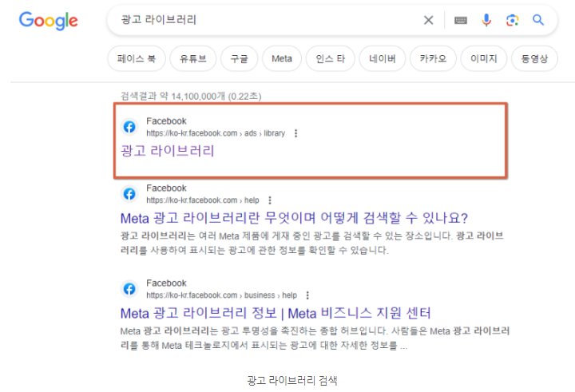575x392 pixels.
Task: Select the 카카오 filter chip
Action: (x=433, y=58)
